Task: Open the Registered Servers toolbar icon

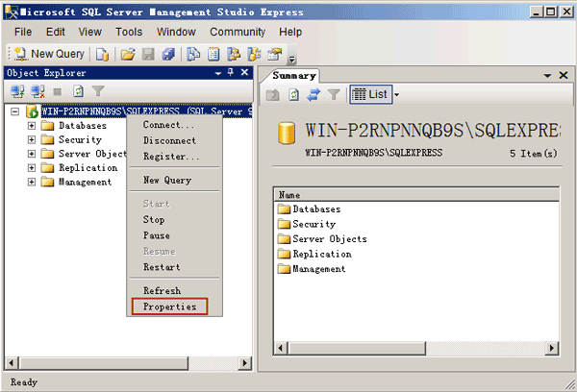Action: (x=193, y=55)
